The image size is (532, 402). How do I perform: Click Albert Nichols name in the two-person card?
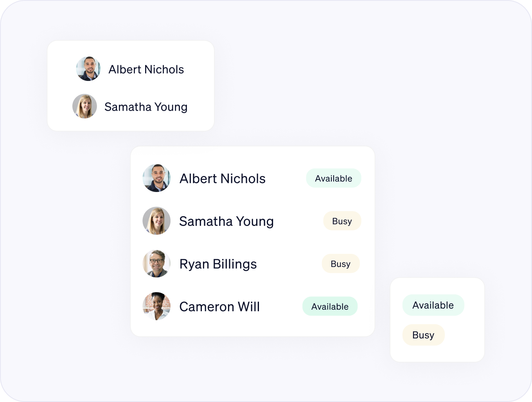(146, 69)
